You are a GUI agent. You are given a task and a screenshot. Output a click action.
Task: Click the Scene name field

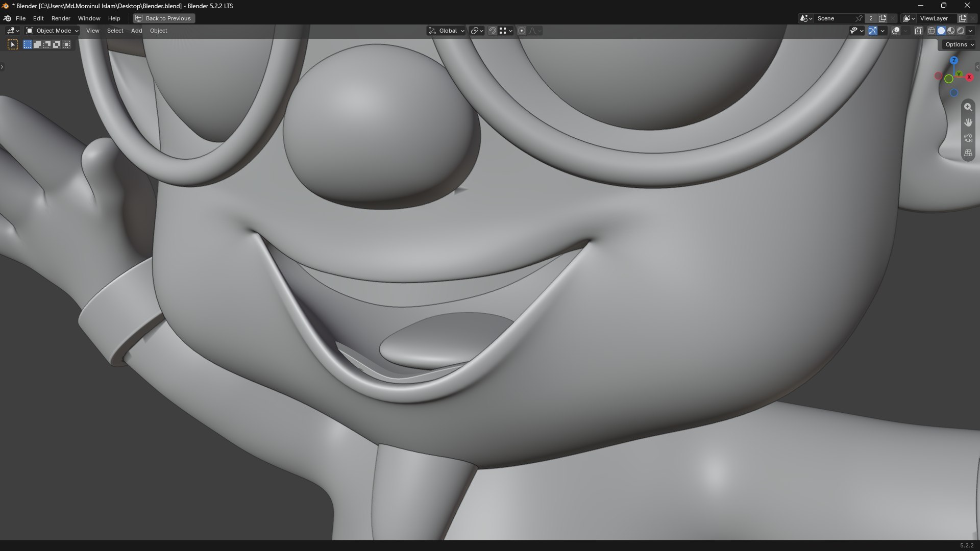(x=835, y=18)
